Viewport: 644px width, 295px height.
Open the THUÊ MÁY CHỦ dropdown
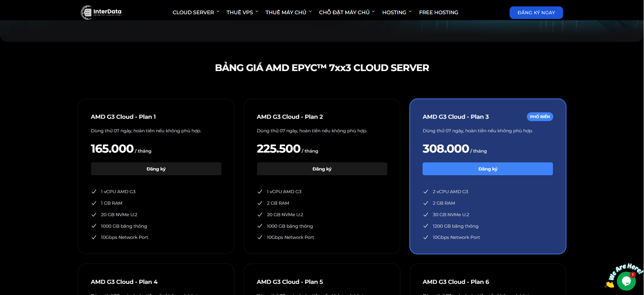[288, 13]
